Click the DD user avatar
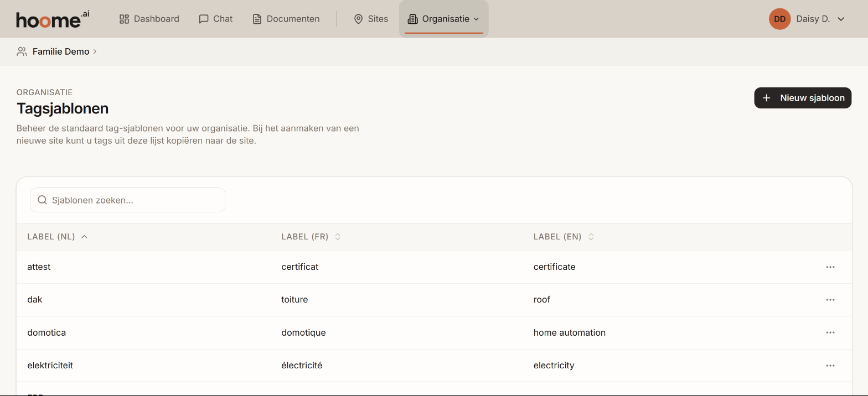This screenshot has width=868, height=396. [x=779, y=19]
